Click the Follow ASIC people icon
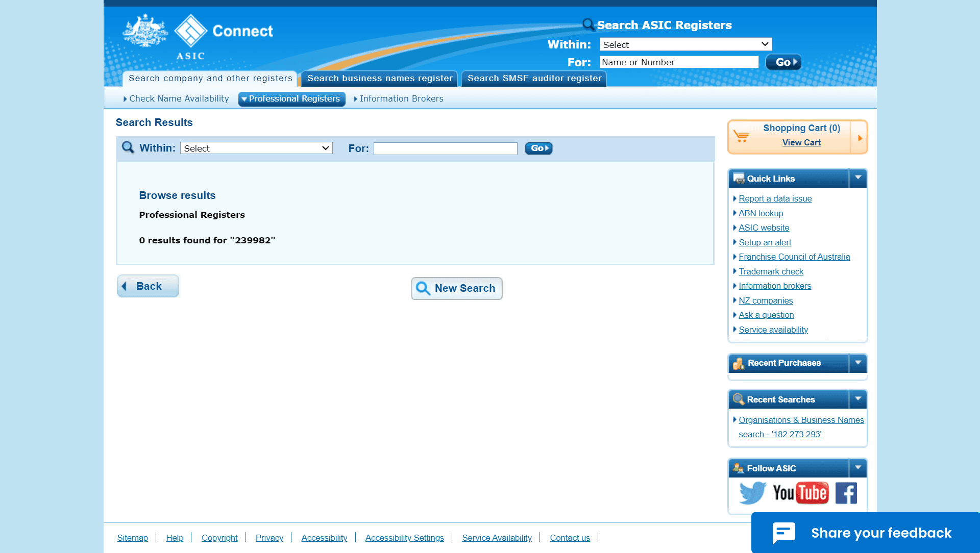The height and width of the screenshot is (553, 980). pos(739,468)
